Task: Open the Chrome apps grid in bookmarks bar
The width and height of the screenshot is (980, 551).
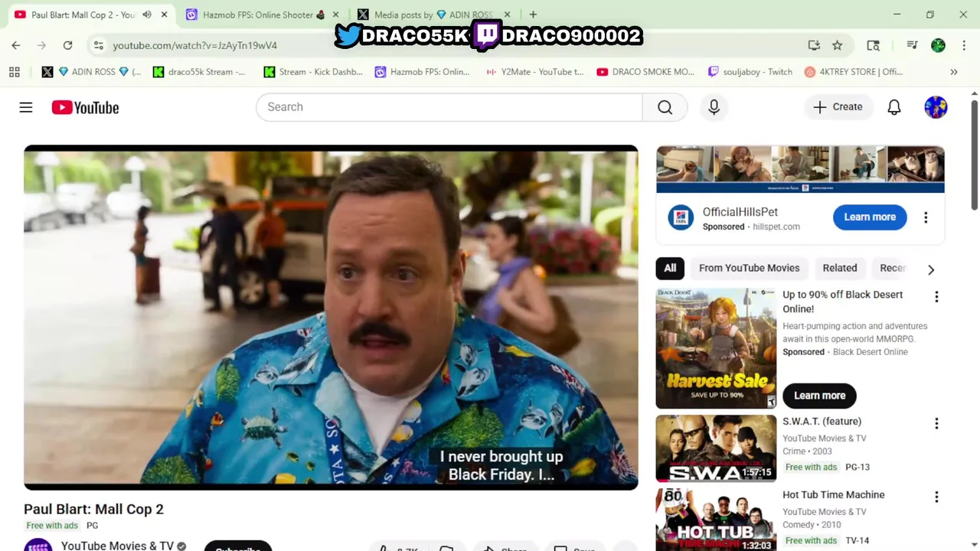Action: pos(14,72)
